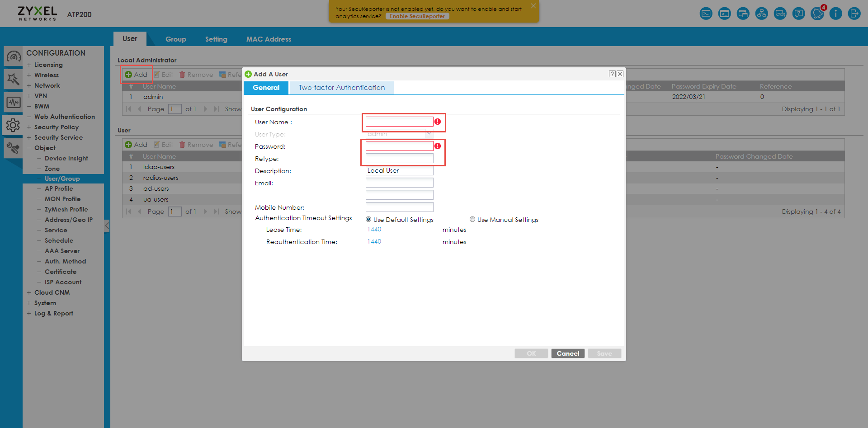Click Cancel in Add A User dialog
Screen dimensions: 868x428
[x=568, y=353]
